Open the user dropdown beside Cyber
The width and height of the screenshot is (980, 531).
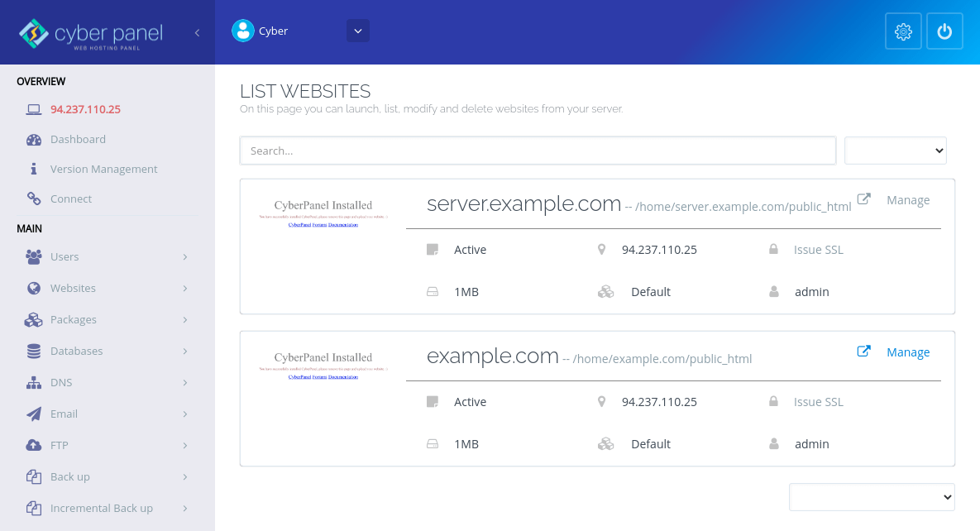point(357,31)
